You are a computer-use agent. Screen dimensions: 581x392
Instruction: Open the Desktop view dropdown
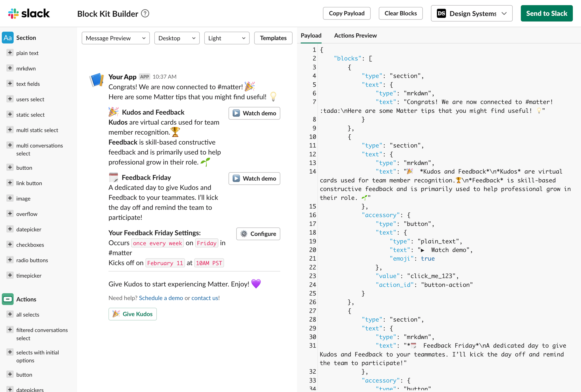[177, 38]
